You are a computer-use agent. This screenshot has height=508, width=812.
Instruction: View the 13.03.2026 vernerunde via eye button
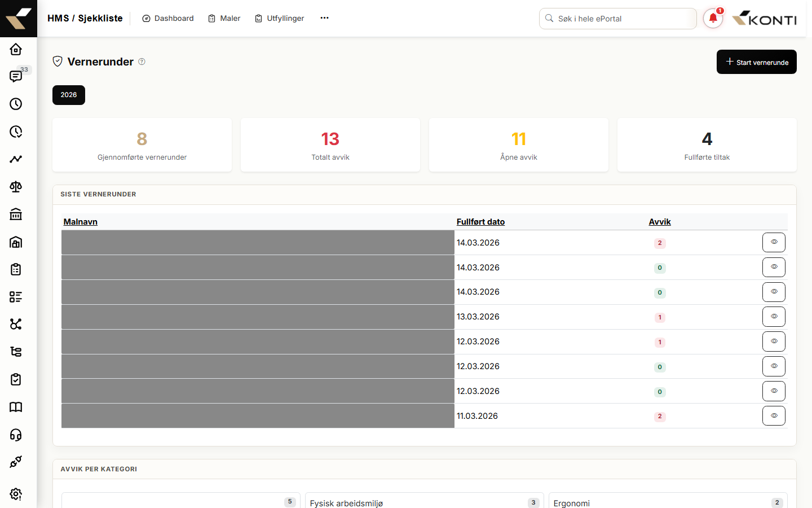774,317
